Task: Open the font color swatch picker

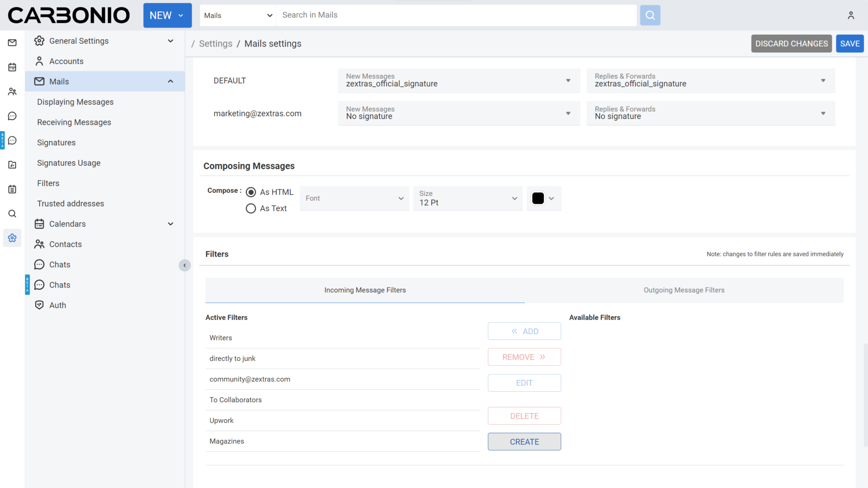Action: [543, 198]
